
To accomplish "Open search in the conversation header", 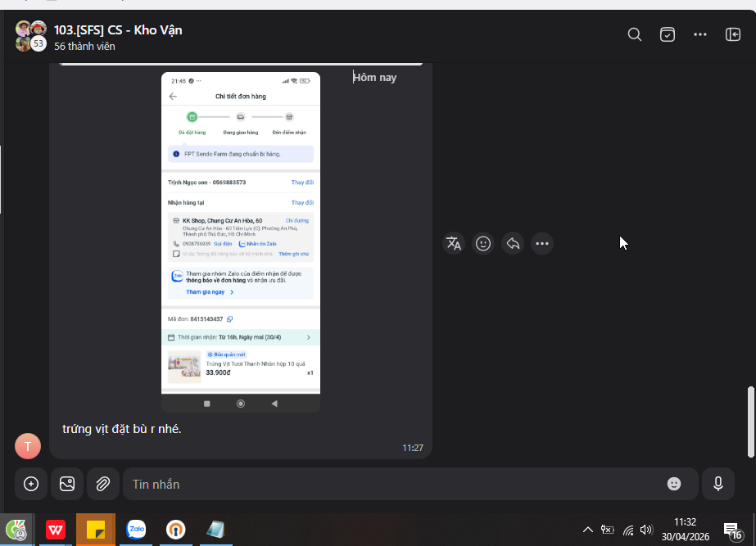I will coord(635,34).
